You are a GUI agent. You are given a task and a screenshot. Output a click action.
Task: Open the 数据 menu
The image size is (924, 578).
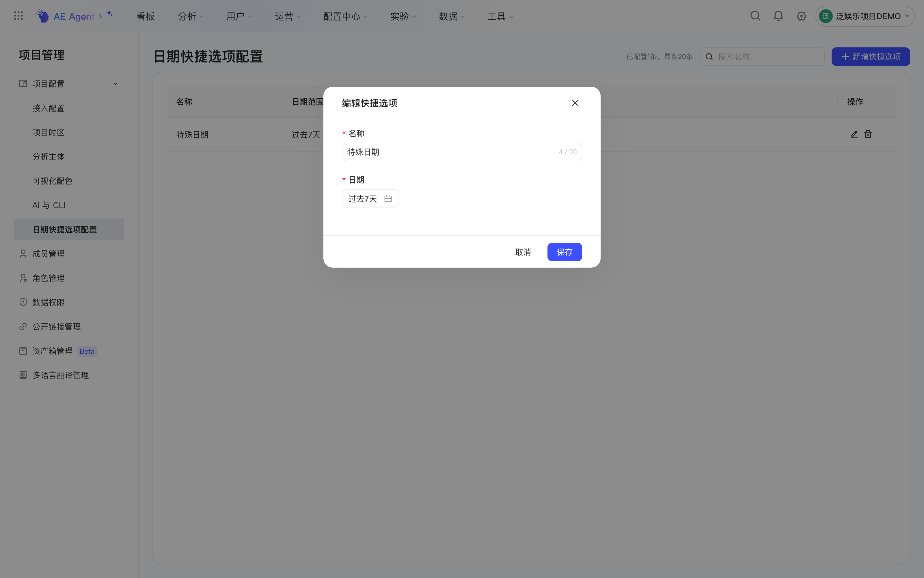pos(452,16)
